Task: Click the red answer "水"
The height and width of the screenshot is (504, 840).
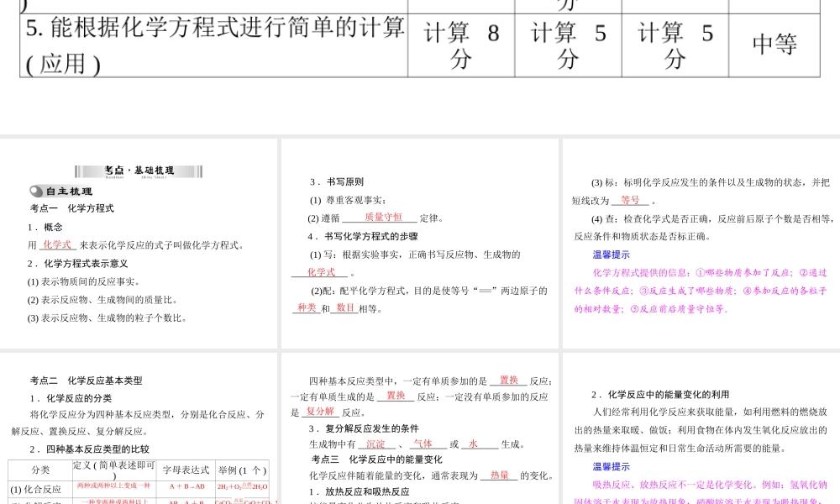Action: [x=473, y=444]
